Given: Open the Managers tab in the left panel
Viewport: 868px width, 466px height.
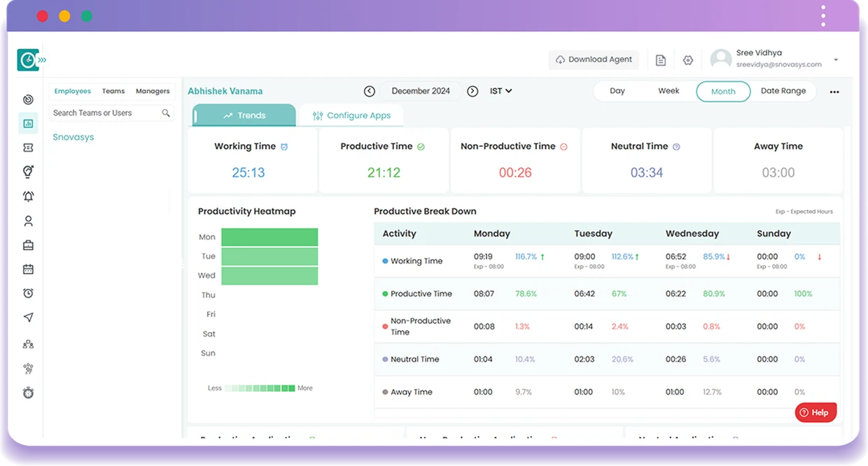Looking at the screenshot, I should point(152,90).
